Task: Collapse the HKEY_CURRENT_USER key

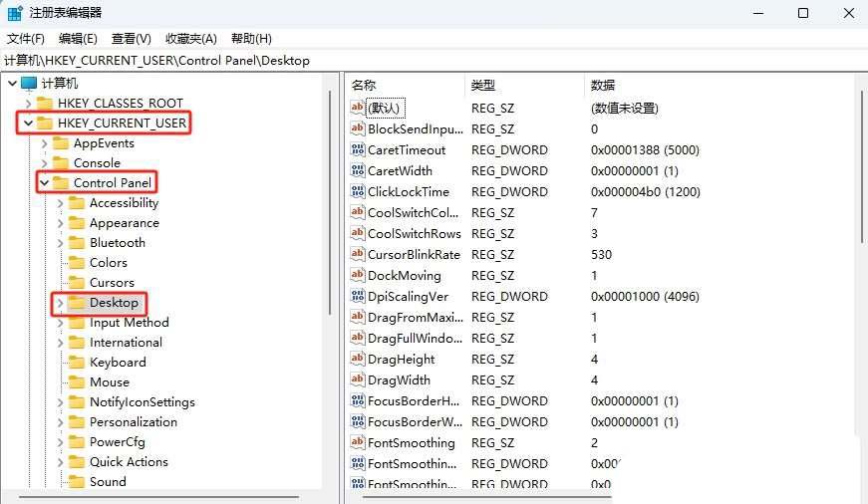Action: [x=28, y=123]
